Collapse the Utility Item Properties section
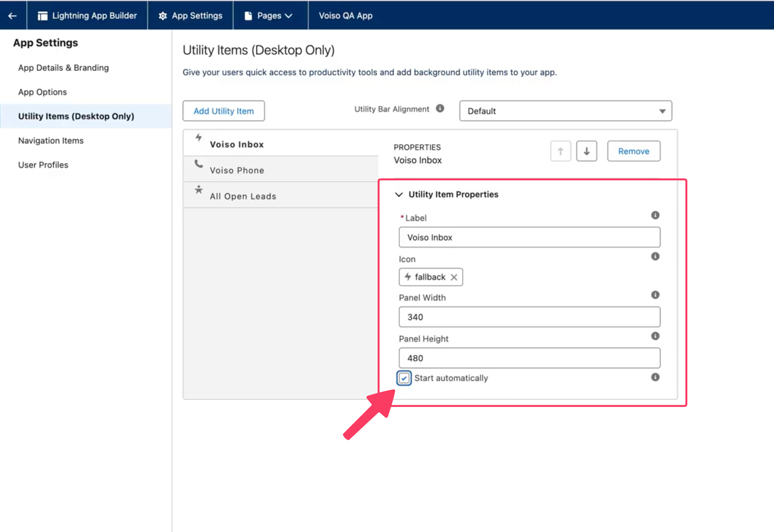The image size is (774, 532). click(399, 194)
